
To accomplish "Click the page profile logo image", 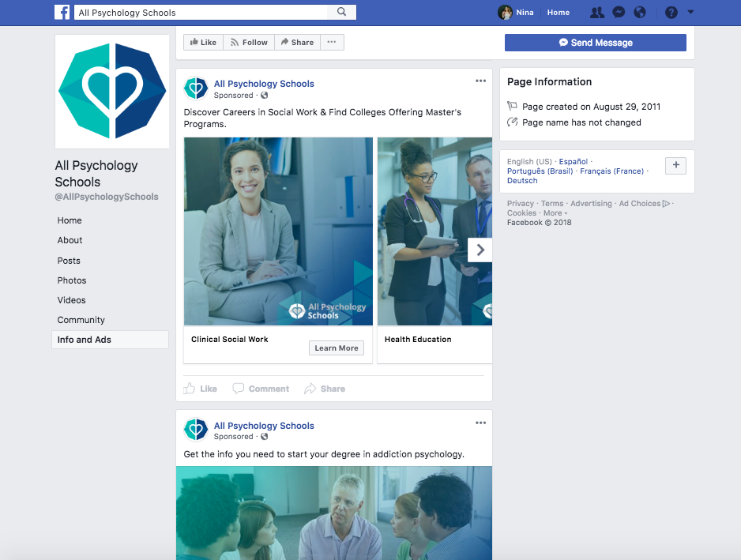I will tap(112, 91).
